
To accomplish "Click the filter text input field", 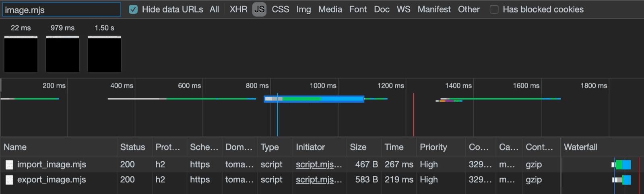I will pyautogui.click(x=62, y=10).
